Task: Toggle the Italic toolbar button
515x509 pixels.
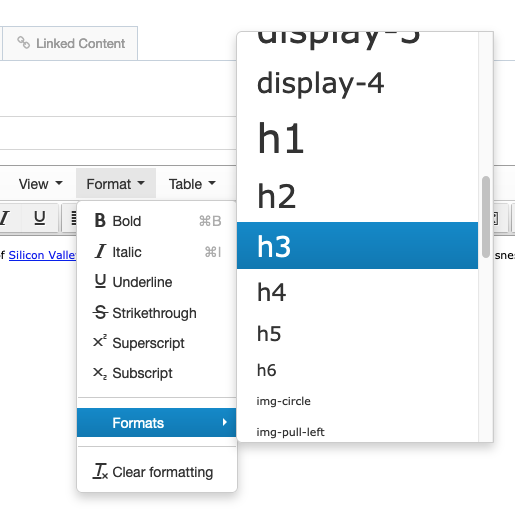Action: (x=5, y=218)
